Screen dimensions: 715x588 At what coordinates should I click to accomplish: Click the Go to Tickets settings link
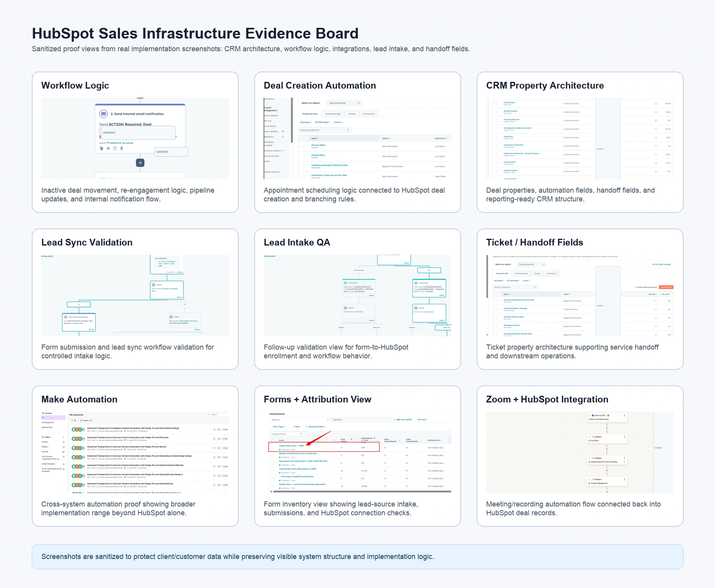point(661,264)
